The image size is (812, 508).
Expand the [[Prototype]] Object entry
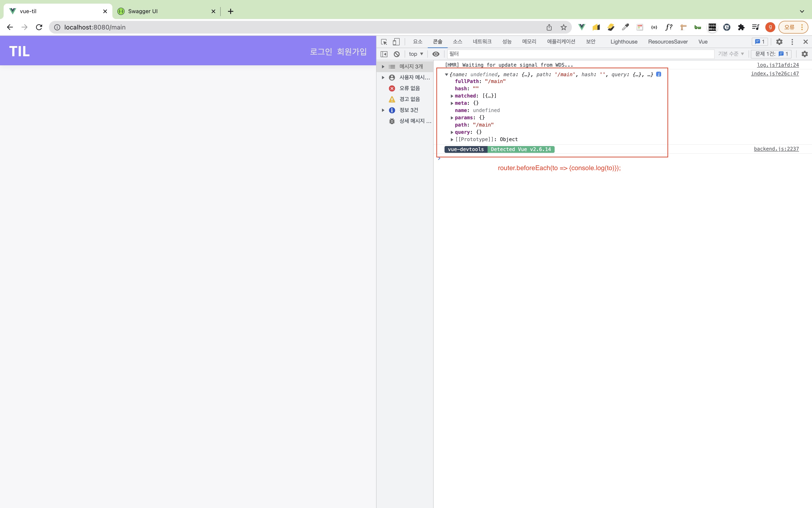[452, 140]
